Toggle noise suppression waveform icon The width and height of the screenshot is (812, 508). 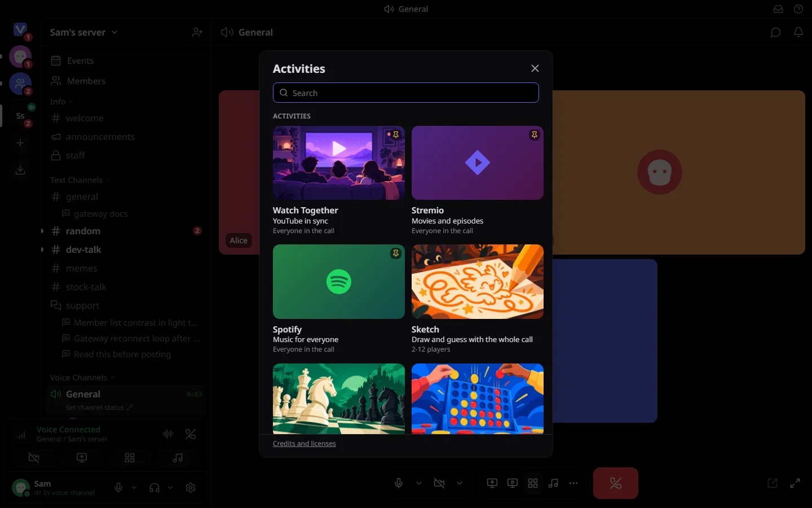point(168,434)
